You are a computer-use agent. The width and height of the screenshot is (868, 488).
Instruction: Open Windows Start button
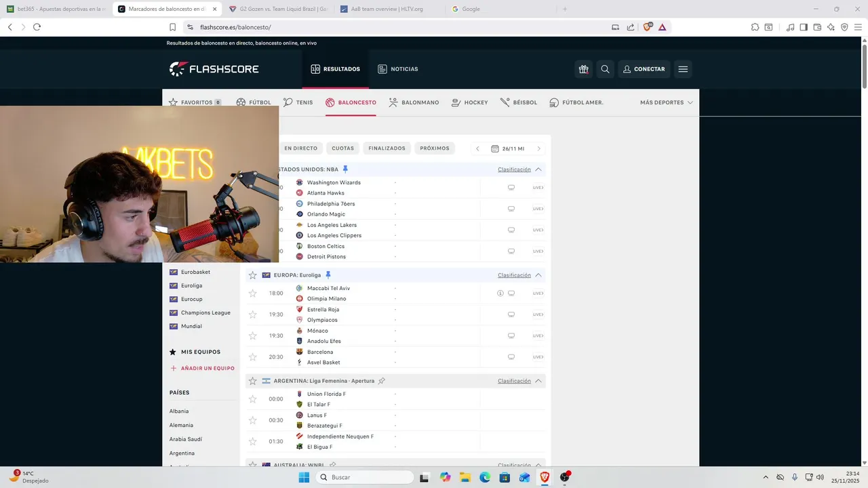click(x=304, y=477)
